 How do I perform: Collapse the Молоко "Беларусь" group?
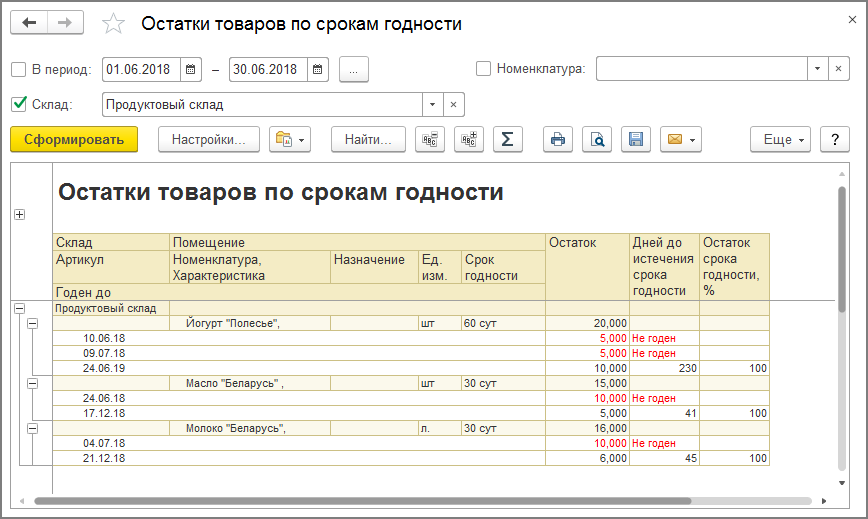pos(33,428)
